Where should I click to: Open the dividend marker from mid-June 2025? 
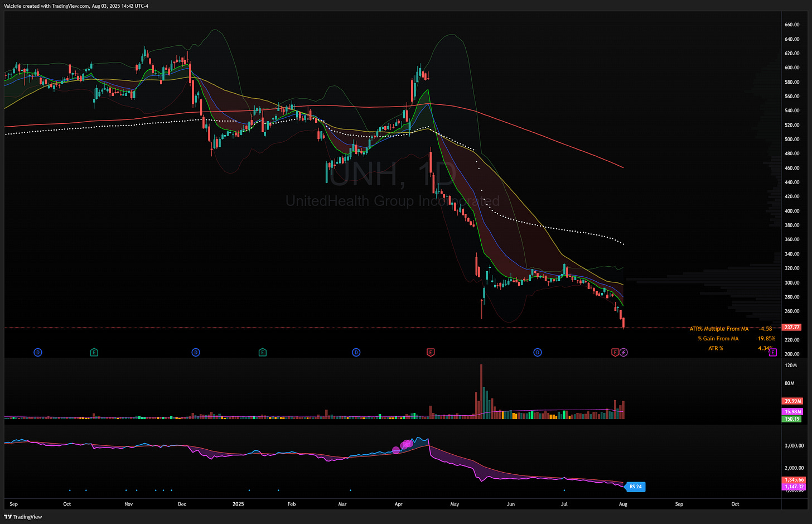tap(538, 352)
